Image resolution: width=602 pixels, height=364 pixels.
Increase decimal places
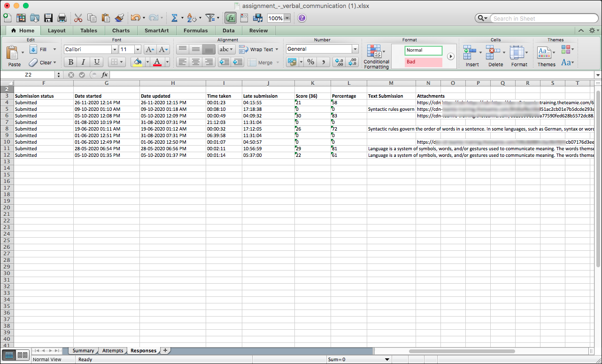(x=339, y=62)
